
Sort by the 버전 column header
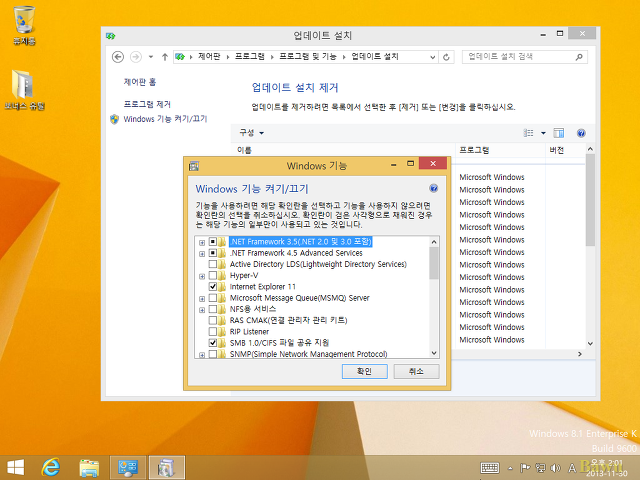click(x=565, y=150)
